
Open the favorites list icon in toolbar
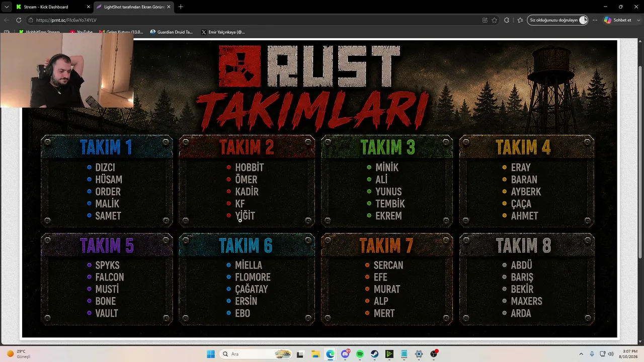coord(520,20)
